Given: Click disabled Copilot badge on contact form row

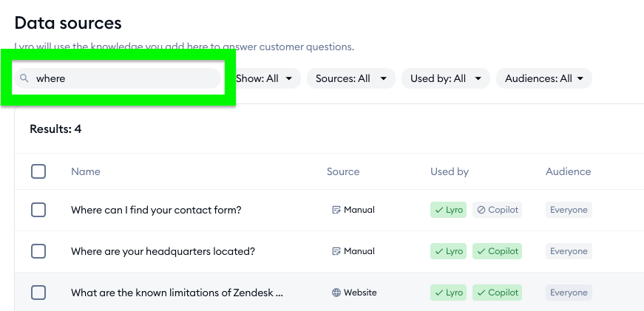Looking at the screenshot, I should coord(498,210).
